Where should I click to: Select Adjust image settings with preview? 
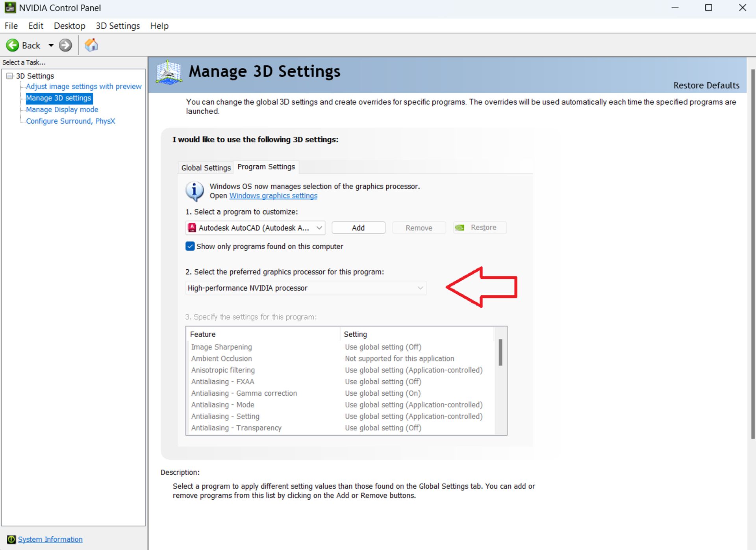click(x=83, y=87)
